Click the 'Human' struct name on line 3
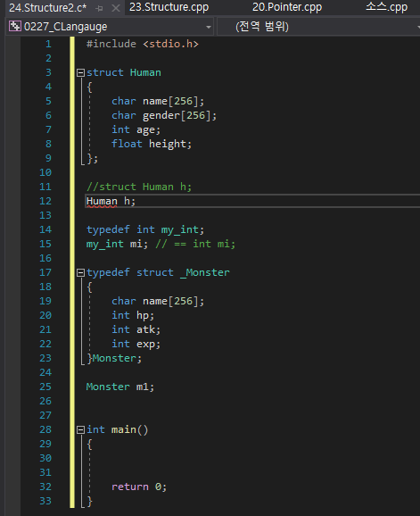The image size is (420, 516). click(x=145, y=72)
